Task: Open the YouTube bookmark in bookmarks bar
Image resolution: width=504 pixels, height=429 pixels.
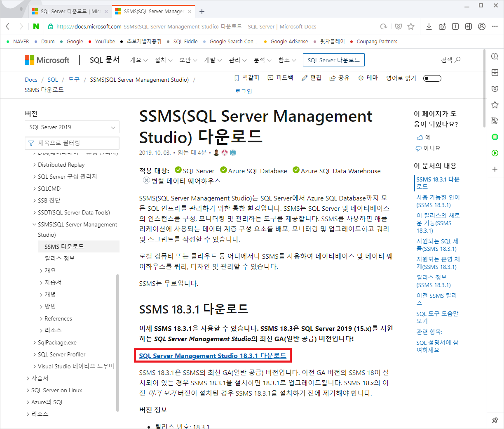Action: coord(101,42)
